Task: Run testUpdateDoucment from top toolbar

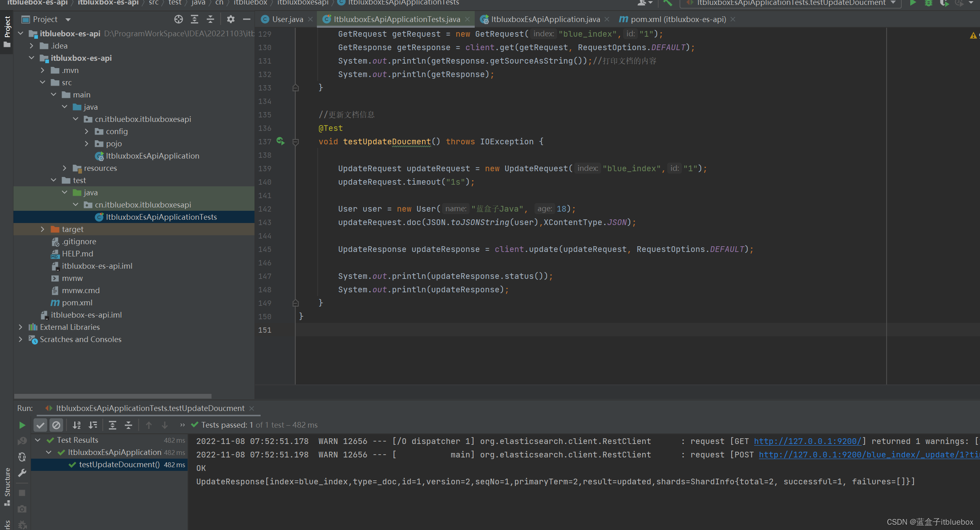Action: click(x=913, y=3)
